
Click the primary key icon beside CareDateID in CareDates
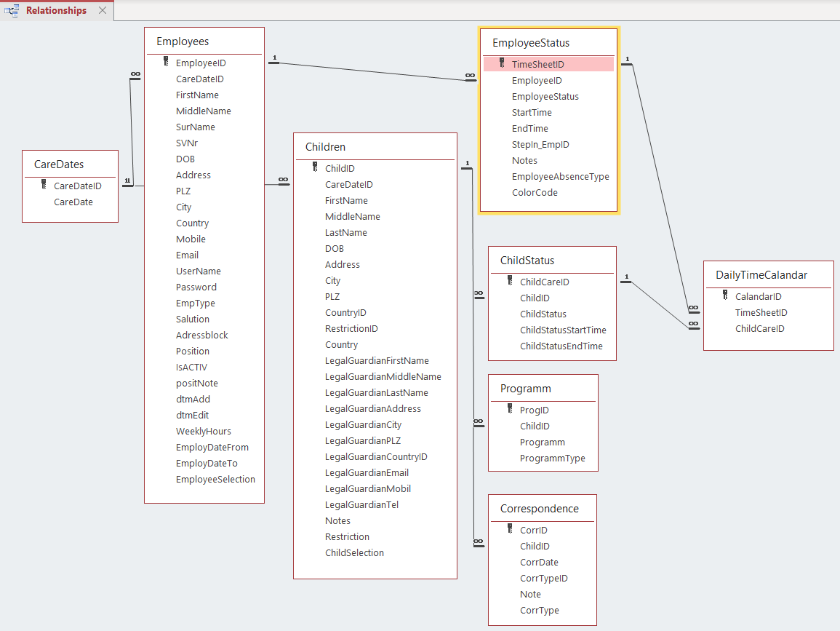[44, 185]
